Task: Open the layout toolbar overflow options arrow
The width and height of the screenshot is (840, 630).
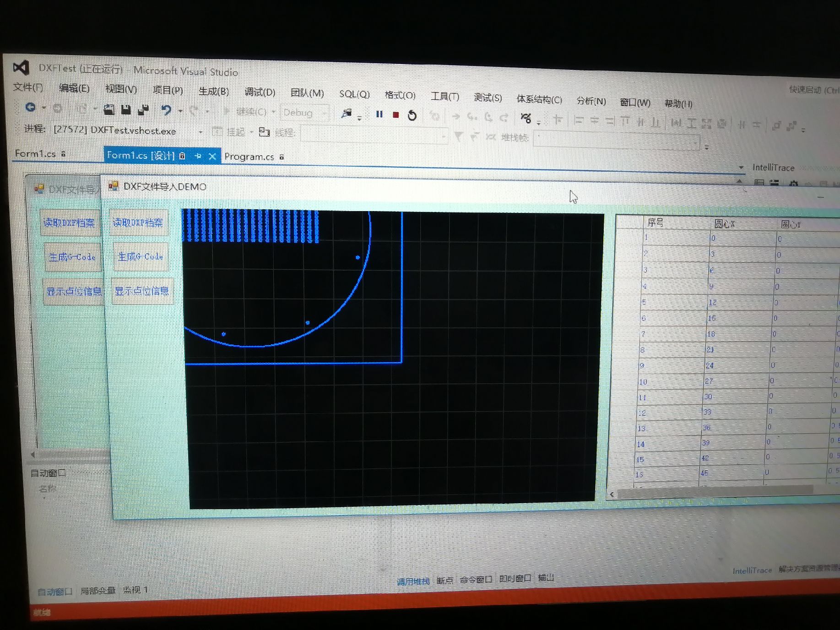Action: point(803,130)
